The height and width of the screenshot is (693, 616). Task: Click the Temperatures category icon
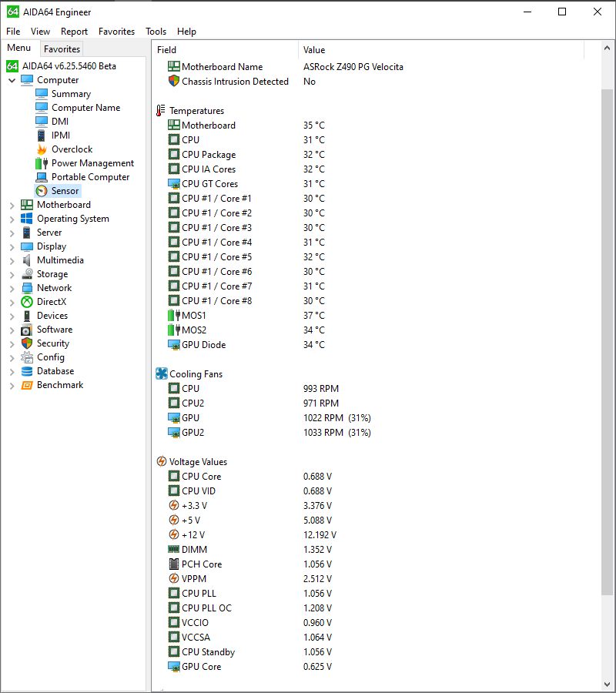coord(161,110)
